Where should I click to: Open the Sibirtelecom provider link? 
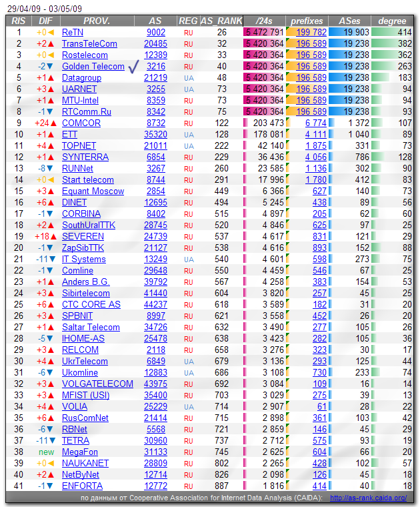[86, 293]
